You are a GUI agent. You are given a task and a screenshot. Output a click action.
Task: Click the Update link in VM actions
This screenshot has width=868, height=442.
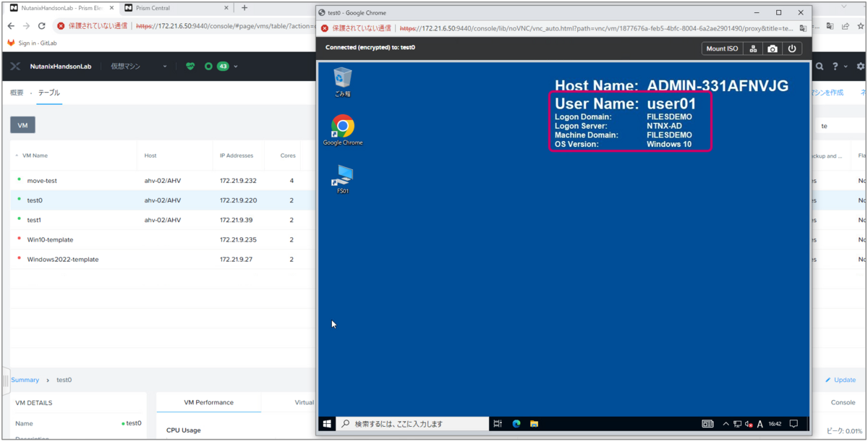pyautogui.click(x=840, y=380)
